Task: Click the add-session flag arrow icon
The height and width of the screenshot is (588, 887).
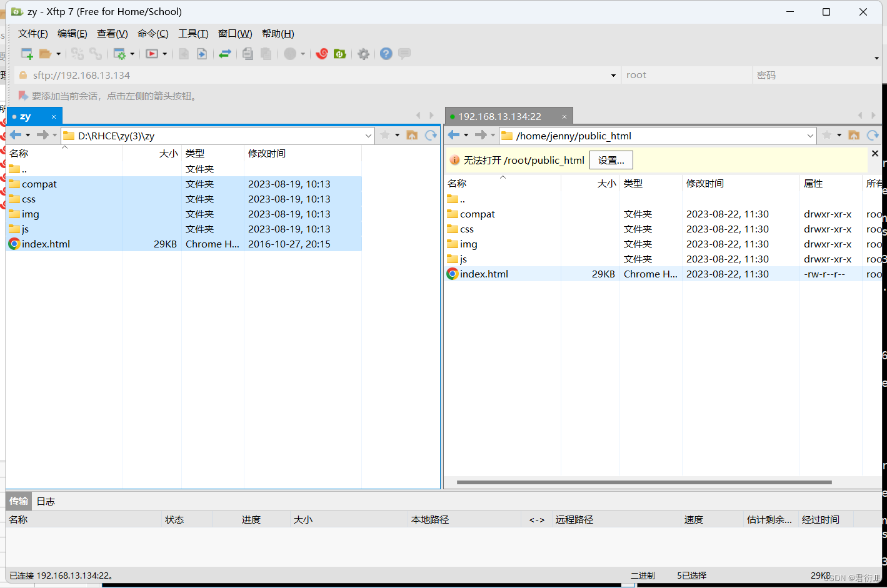Action: (23, 96)
